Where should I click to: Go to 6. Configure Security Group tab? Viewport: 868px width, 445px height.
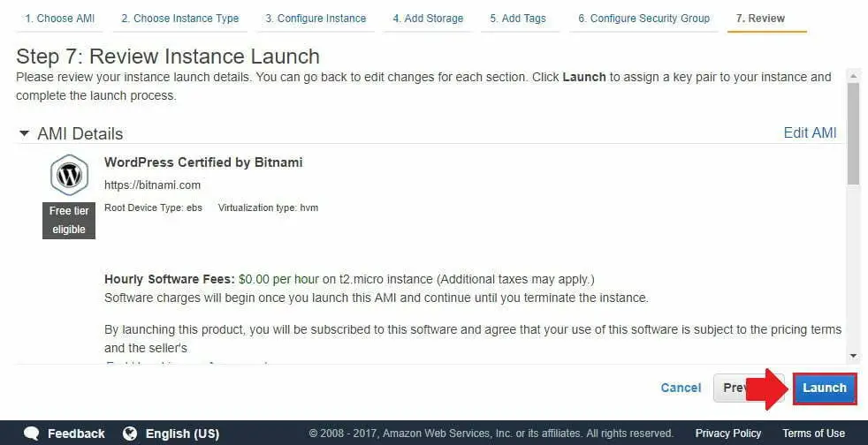(x=643, y=19)
